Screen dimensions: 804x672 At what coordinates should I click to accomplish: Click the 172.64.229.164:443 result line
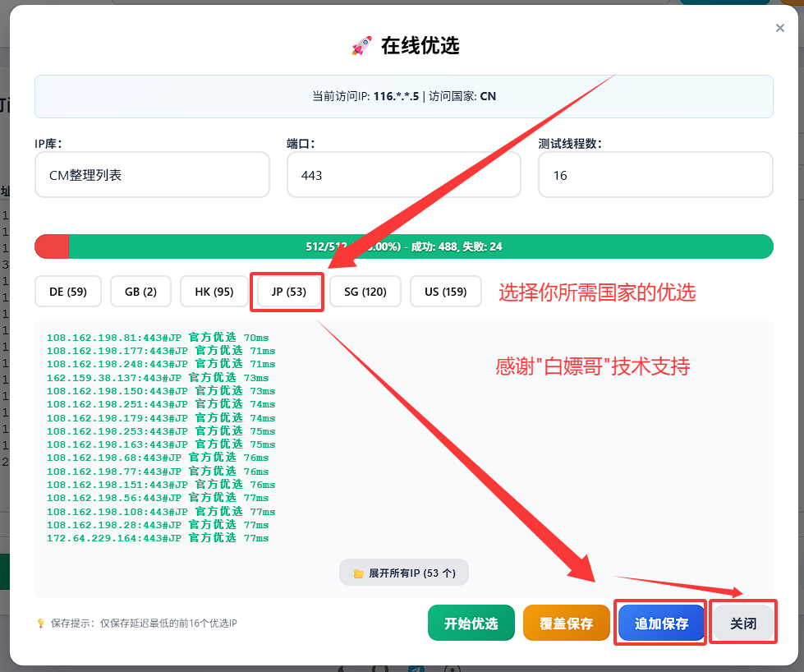158,538
